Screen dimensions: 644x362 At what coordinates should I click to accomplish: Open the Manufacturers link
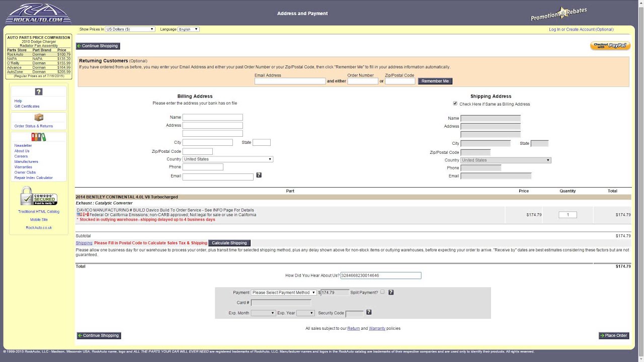tap(26, 161)
